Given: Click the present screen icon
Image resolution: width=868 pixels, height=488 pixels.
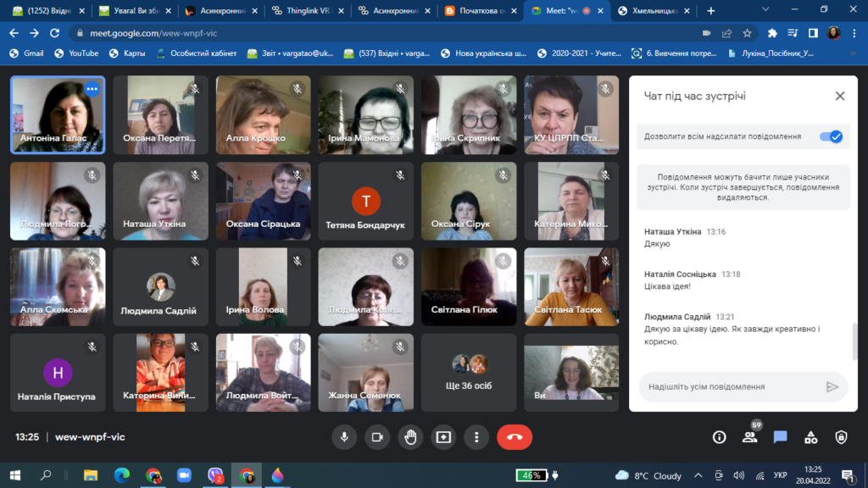Looking at the screenshot, I should (443, 437).
